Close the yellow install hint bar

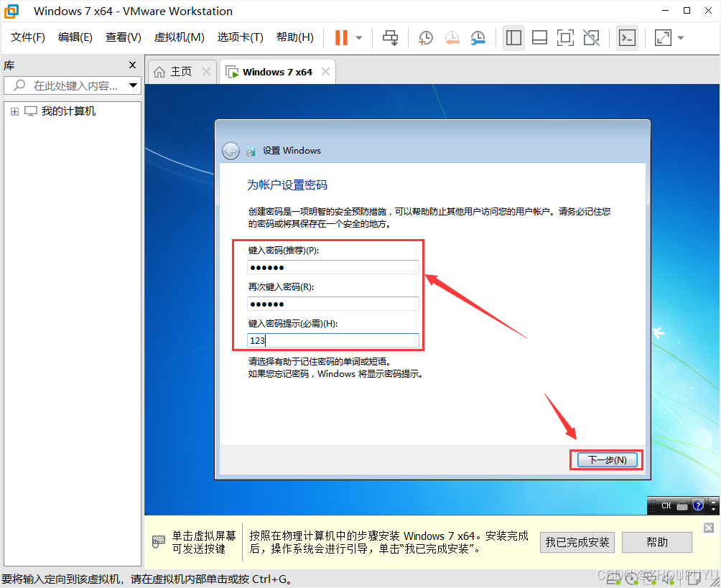click(x=709, y=528)
